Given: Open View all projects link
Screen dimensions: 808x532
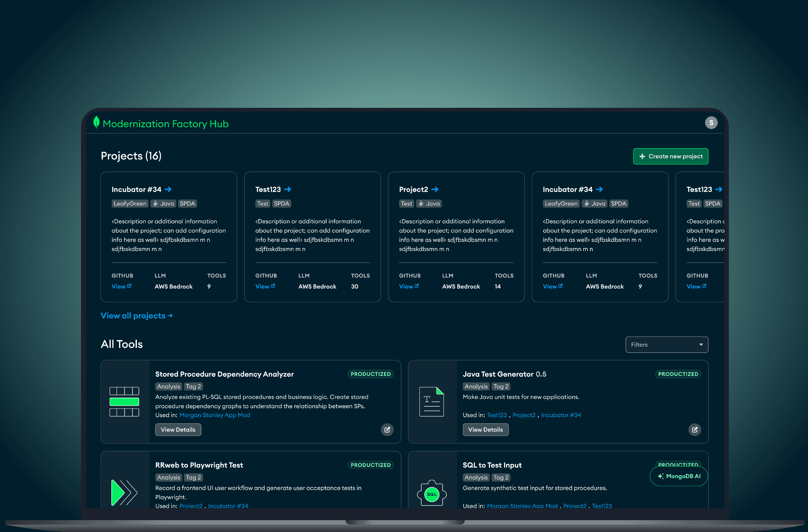Looking at the screenshot, I should click(137, 315).
